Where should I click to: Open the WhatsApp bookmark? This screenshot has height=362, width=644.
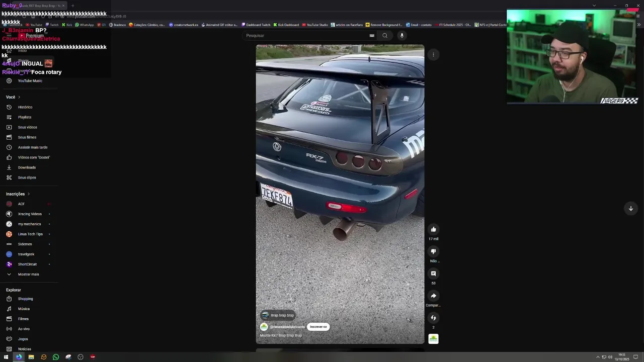click(x=84, y=25)
